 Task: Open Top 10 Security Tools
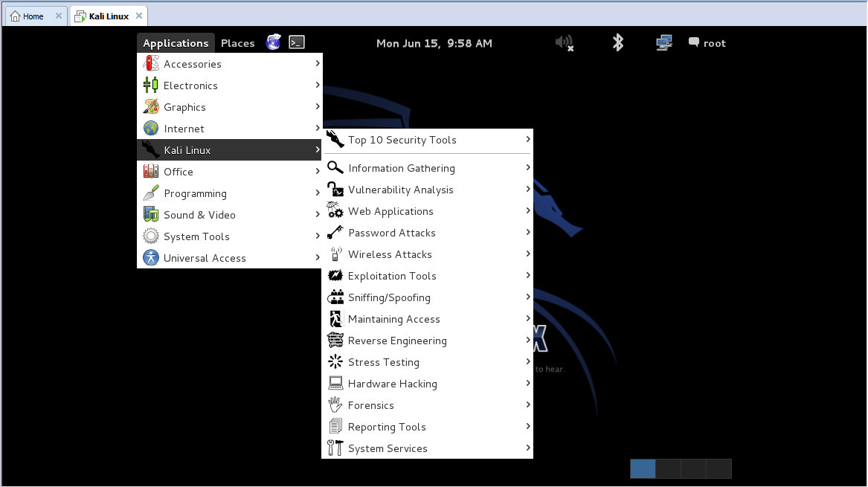click(x=428, y=140)
